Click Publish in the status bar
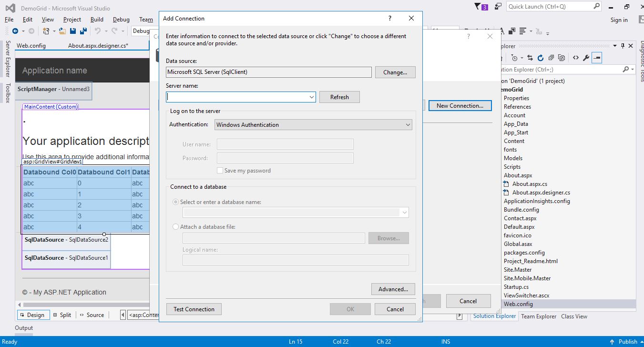The height and width of the screenshot is (347, 644). point(628,341)
